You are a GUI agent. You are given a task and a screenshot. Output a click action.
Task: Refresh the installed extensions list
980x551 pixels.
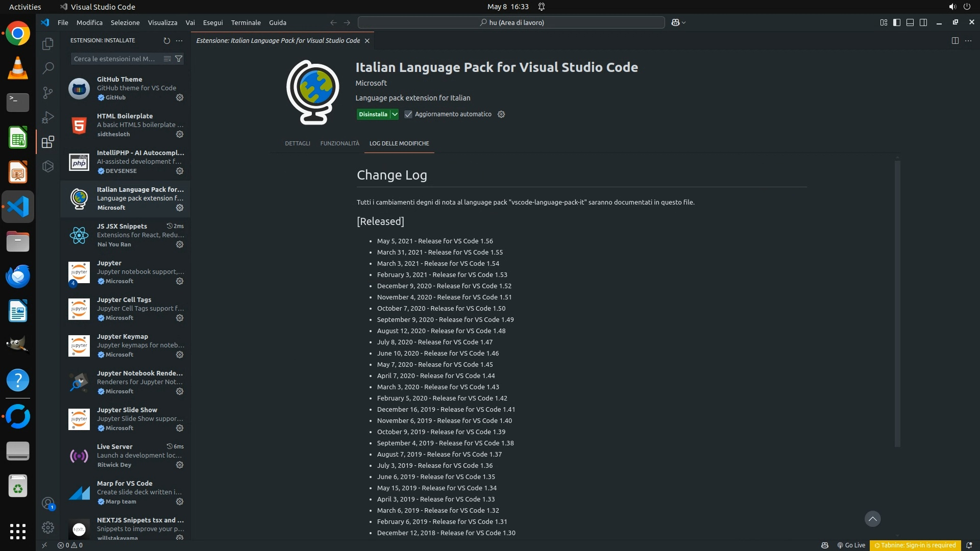[x=166, y=41]
